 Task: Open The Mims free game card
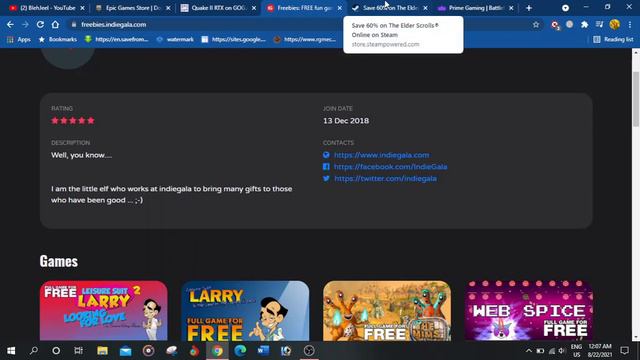387,311
